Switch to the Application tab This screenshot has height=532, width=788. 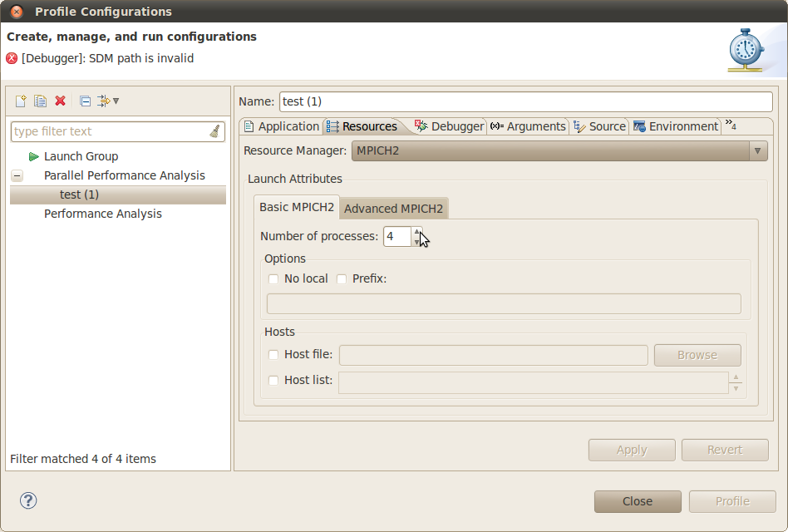pos(282,126)
